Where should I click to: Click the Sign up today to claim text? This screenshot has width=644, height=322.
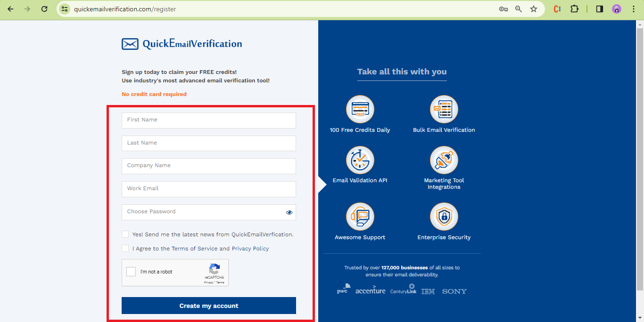coord(179,72)
